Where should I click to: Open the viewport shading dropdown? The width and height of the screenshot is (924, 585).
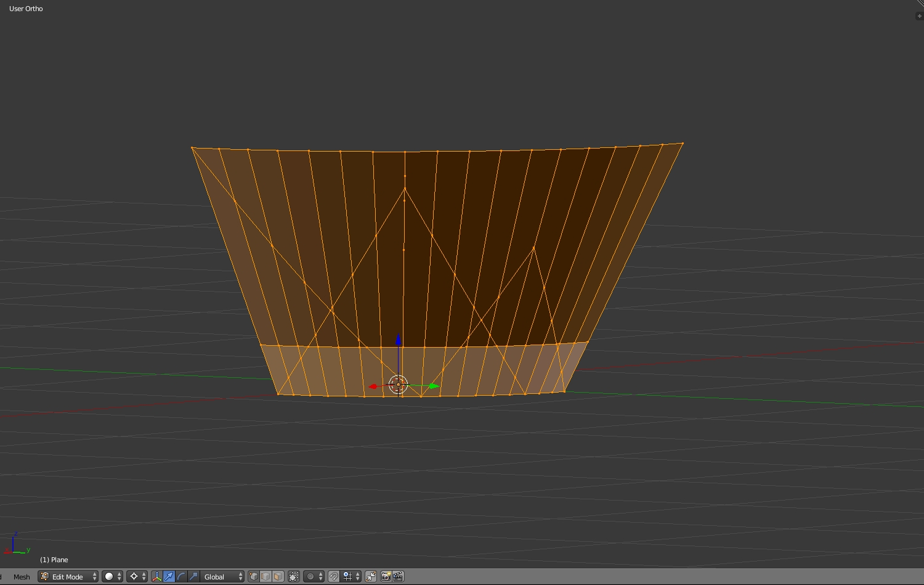coord(112,576)
